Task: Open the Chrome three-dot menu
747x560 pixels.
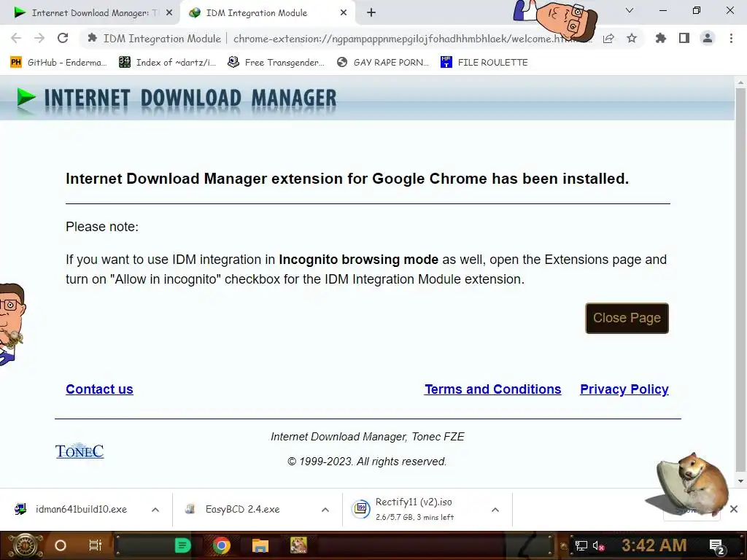Action: tap(731, 38)
